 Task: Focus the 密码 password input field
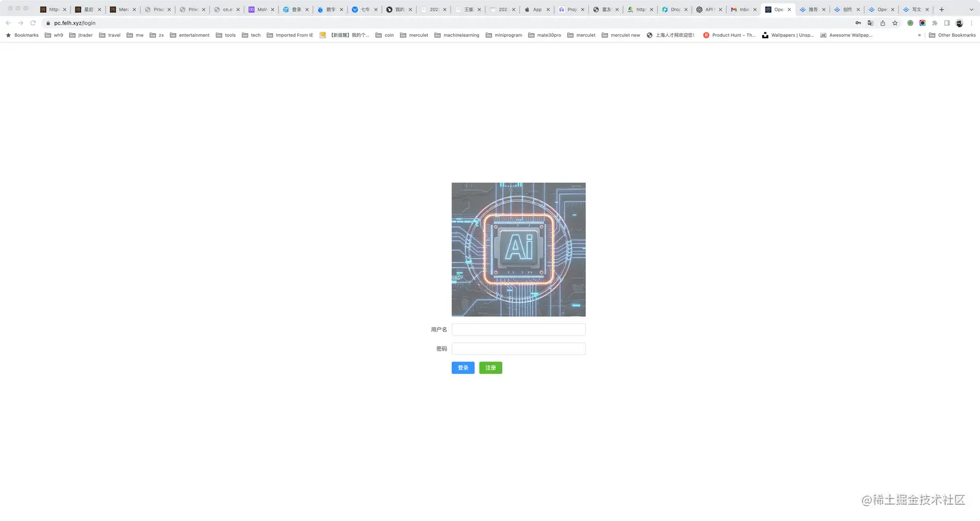tap(519, 349)
